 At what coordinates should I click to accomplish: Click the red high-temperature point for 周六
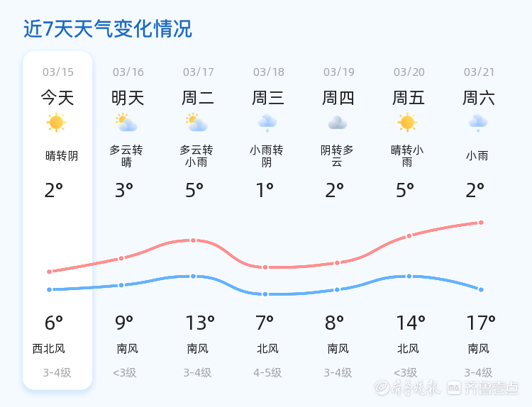coord(481,223)
